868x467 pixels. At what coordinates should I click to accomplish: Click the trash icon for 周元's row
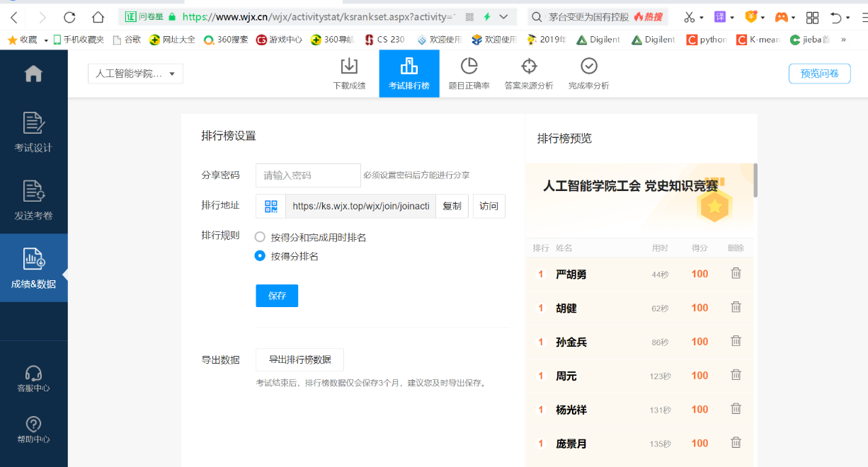point(736,375)
